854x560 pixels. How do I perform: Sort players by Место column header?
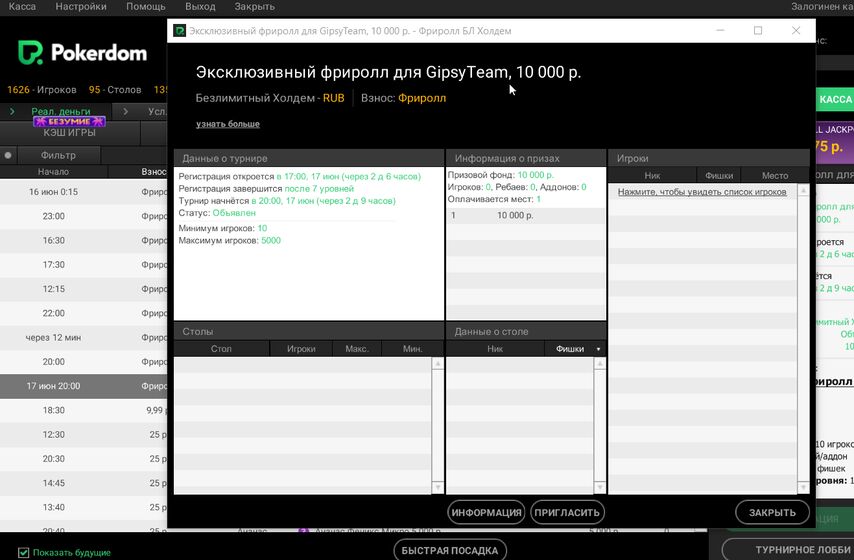point(775,175)
